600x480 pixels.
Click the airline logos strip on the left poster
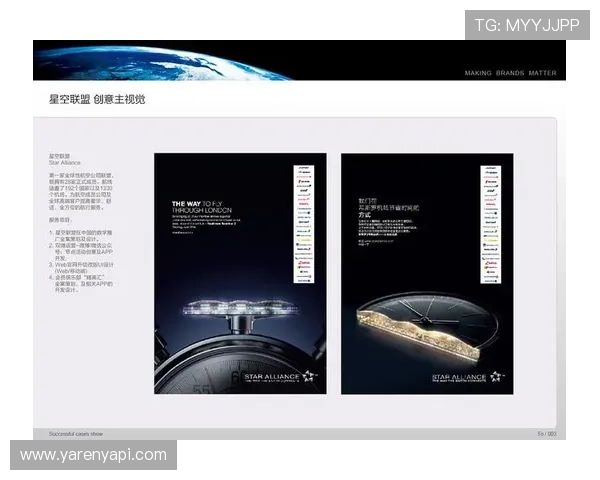coord(304,224)
